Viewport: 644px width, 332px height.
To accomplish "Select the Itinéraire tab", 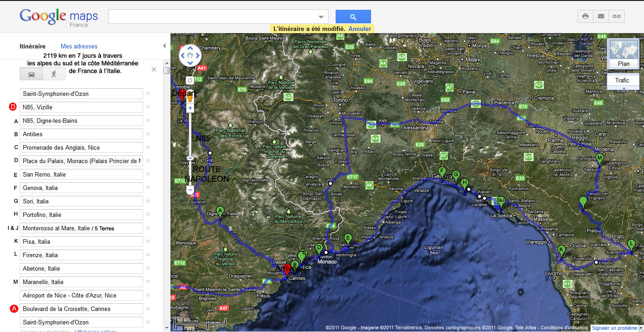I will coord(33,46).
